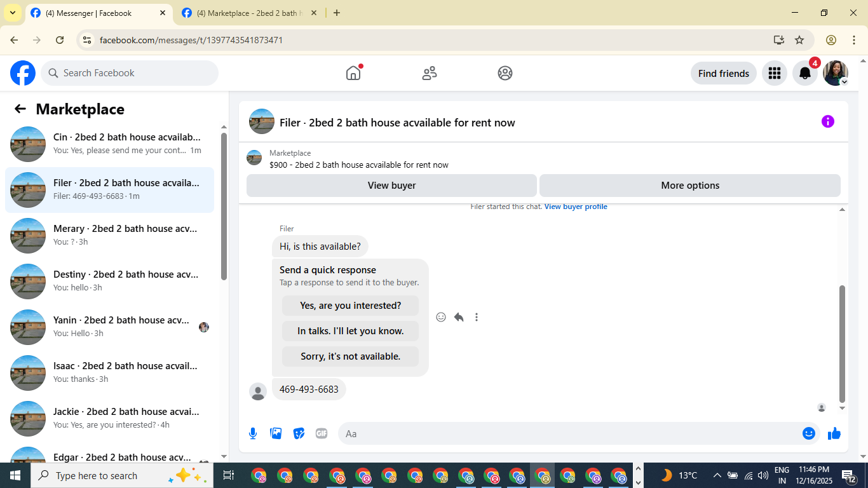Bookmark this page with the star icon
868x488 pixels.
(x=799, y=40)
